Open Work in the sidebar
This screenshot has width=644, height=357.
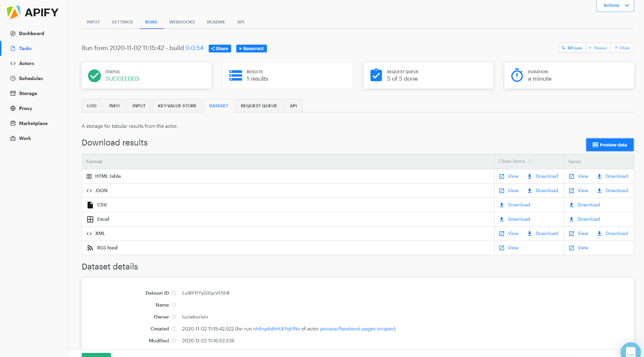(25, 138)
